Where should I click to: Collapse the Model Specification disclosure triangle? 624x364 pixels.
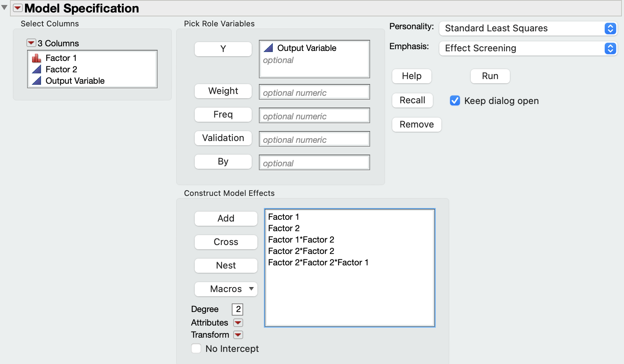click(4, 7)
